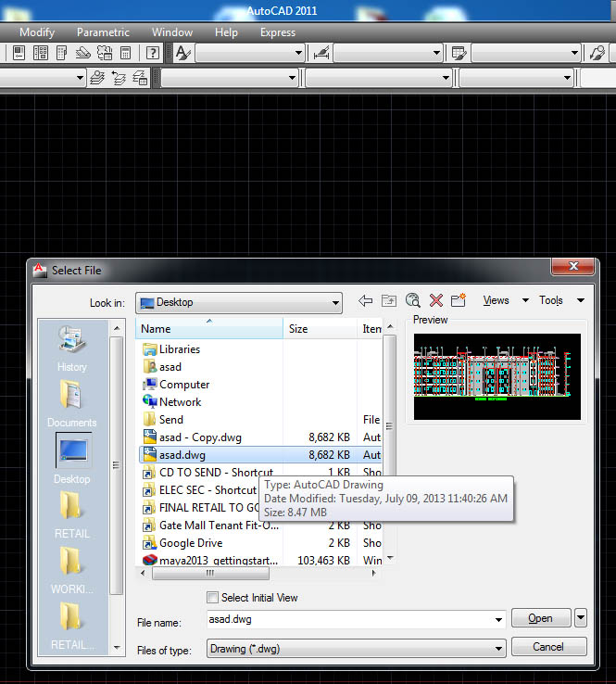The width and height of the screenshot is (616, 684).
Task: Open the arrow beside Open button
Action: pyautogui.click(x=581, y=617)
